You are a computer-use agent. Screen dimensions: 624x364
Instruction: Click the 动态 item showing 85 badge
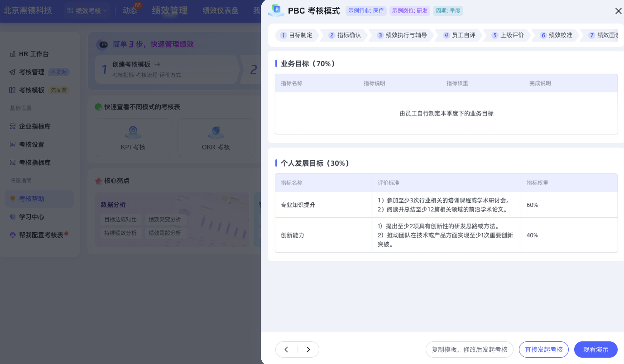tap(130, 10)
